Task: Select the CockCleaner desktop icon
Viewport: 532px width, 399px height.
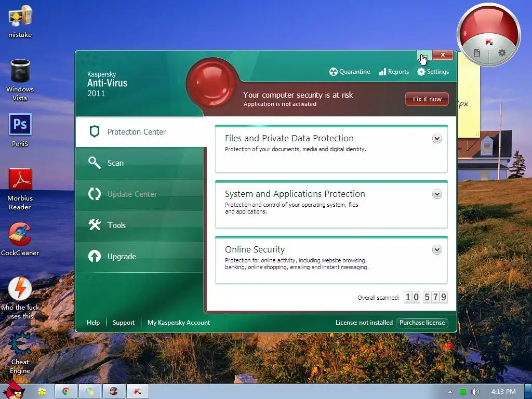Action: pyautogui.click(x=20, y=240)
